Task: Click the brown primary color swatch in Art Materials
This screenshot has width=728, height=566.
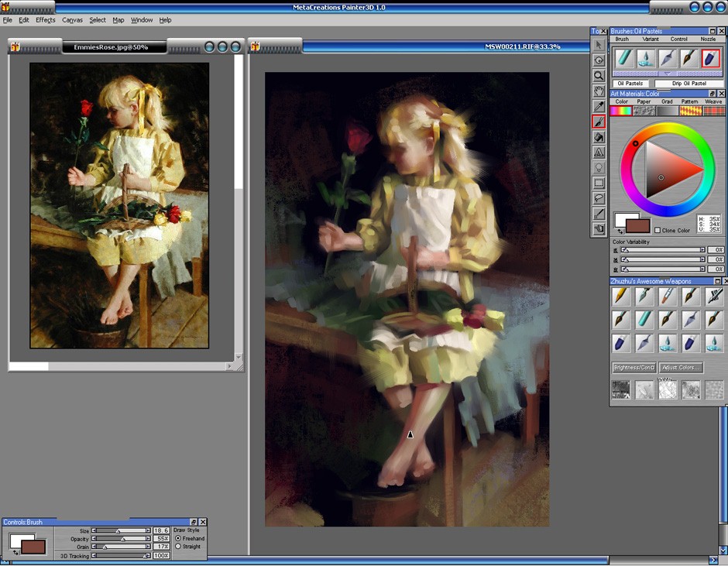Action: click(x=637, y=226)
